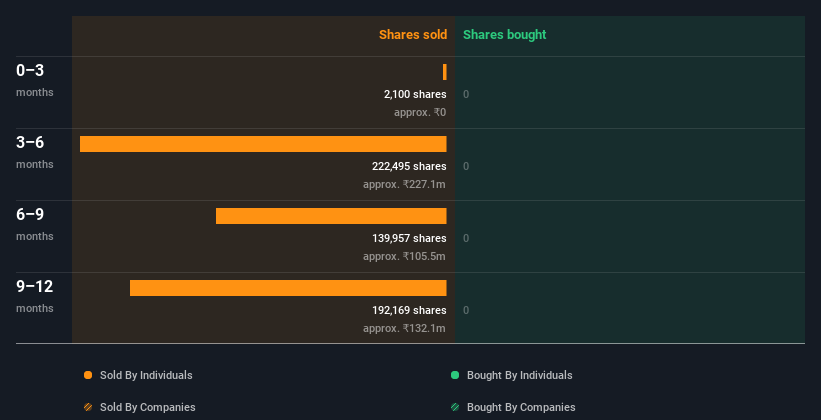Click the green Bought By Individuals legend dot
Image resolution: width=821 pixels, height=420 pixels.
[455, 375]
